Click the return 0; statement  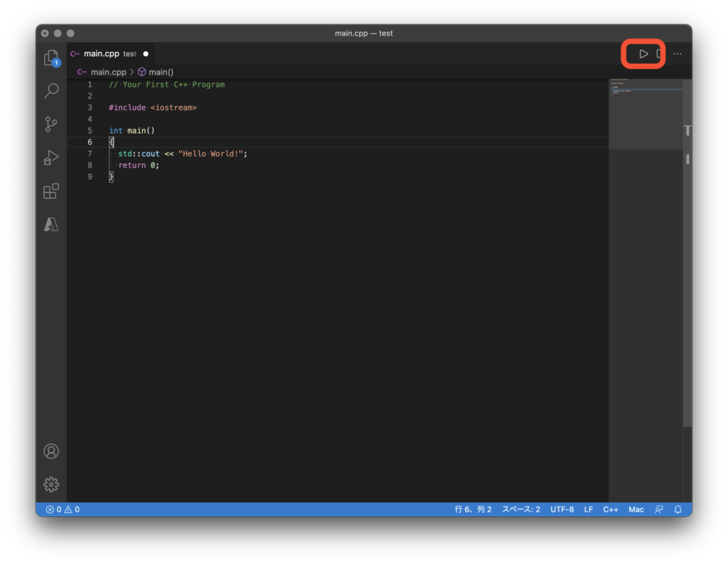(139, 166)
